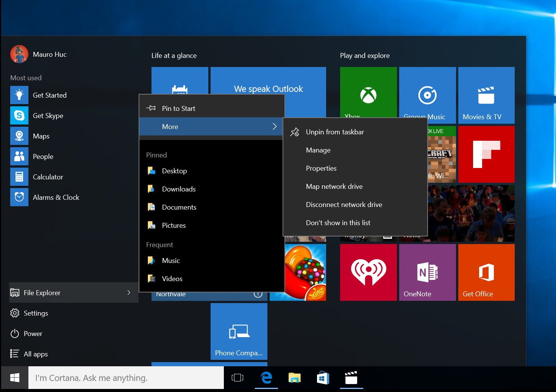Select Disconnect network drive
The height and width of the screenshot is (392, 556).
(x=355, y=205)
